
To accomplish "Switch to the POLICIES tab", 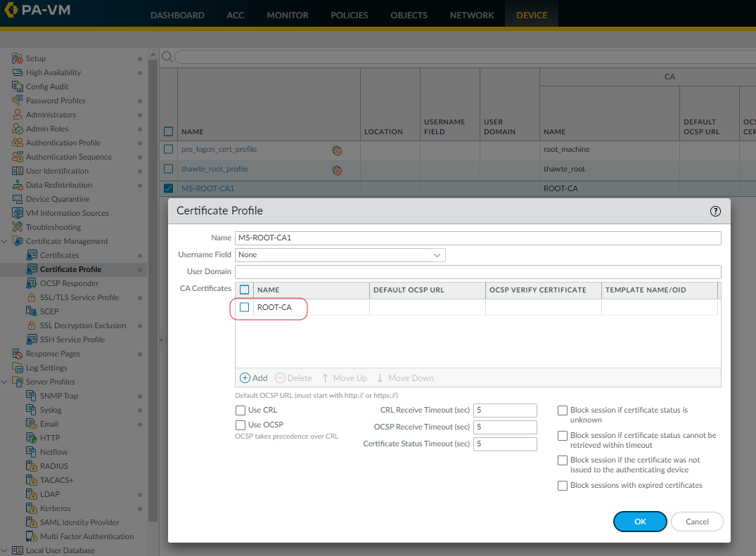I will [349, 15].
